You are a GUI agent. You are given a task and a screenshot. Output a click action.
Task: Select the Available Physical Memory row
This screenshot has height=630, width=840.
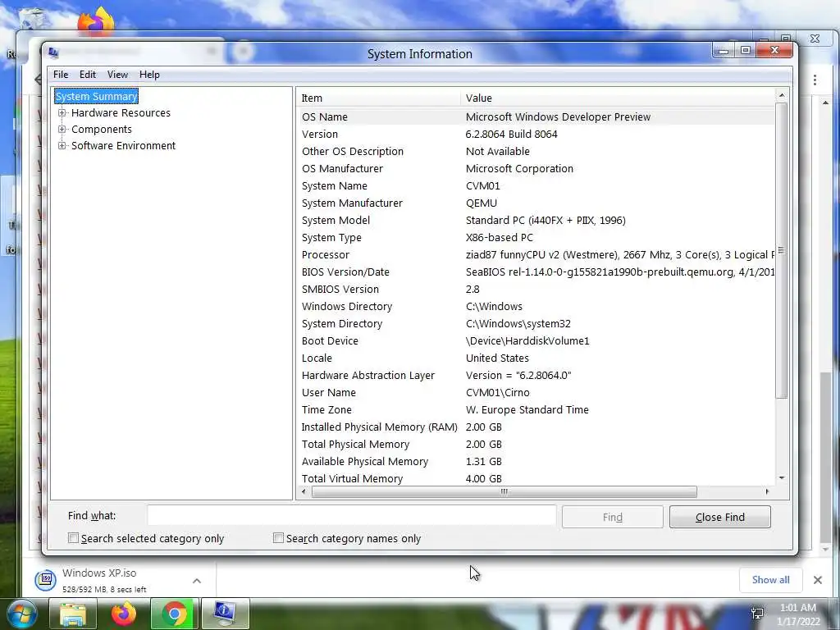(536, 461)
